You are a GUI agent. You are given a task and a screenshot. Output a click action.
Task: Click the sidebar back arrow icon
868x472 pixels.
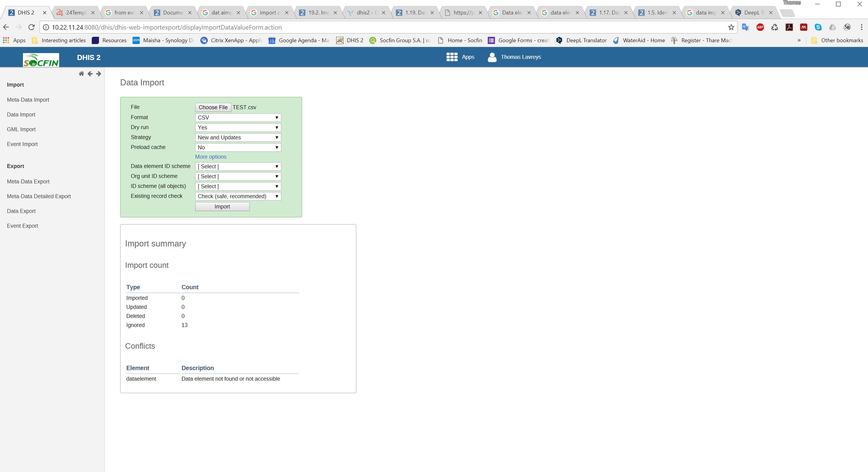tap(90, 74)
